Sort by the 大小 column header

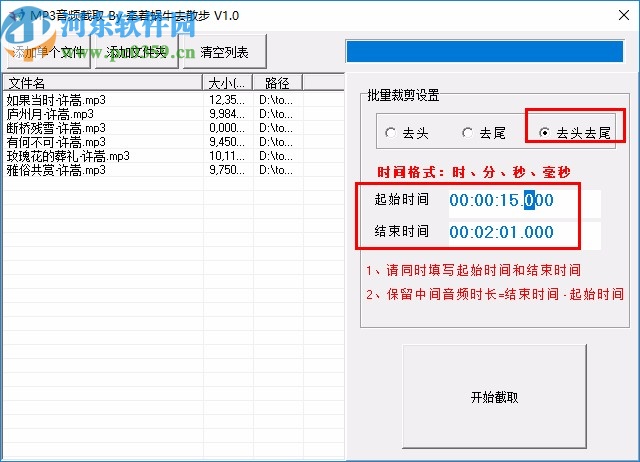coord(227,83)
